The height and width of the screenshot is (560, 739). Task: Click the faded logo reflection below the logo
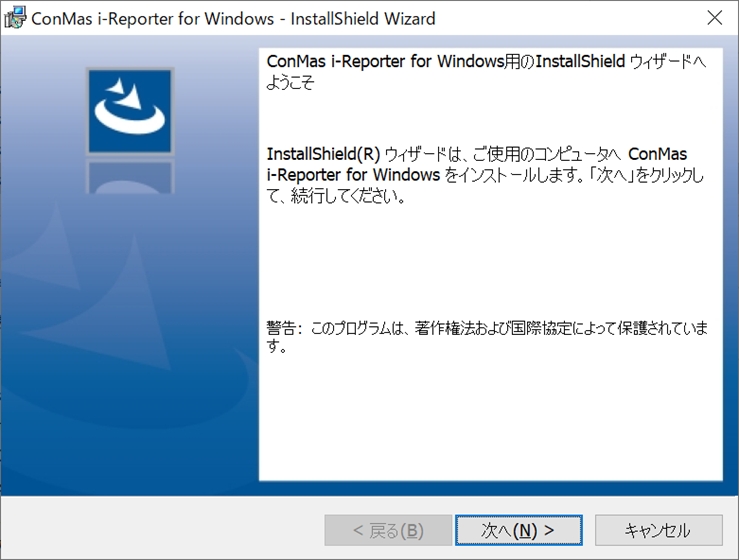tap(130, 176)
